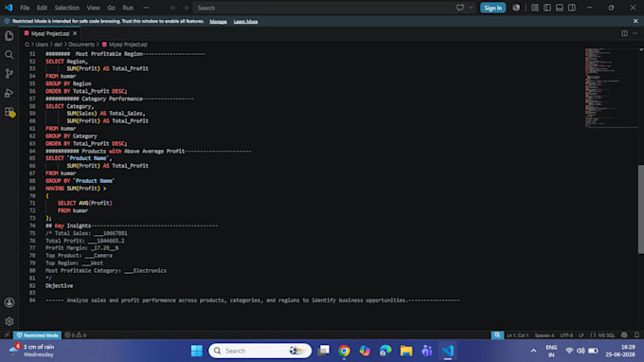Click the Users breadcrumb
The height and width of the screenshot is (362, 644).
(42, 45)
